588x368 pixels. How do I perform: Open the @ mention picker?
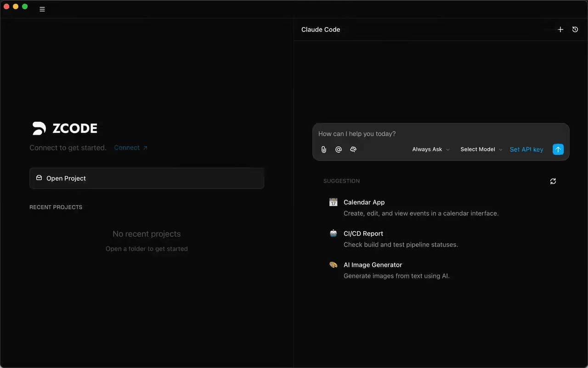[x=339, y=149]
